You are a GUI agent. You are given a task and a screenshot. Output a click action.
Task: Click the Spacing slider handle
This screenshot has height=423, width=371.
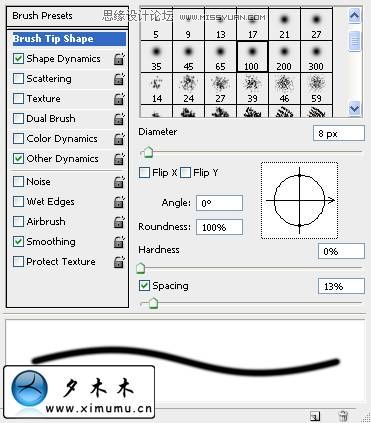pyautogui.click(x=153, y=303)
